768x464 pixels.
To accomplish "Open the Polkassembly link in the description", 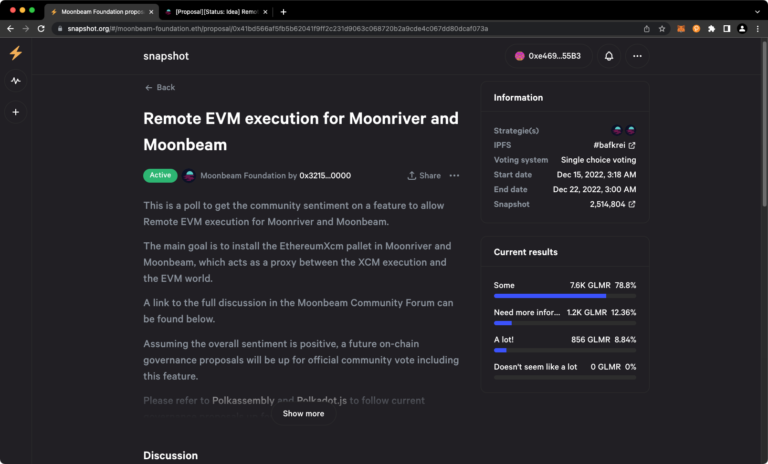I will [243, 401].
